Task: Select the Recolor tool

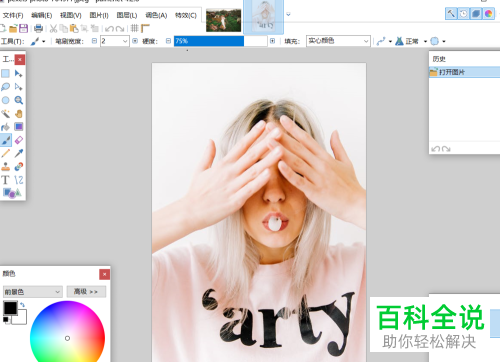Action: point(19,166)
